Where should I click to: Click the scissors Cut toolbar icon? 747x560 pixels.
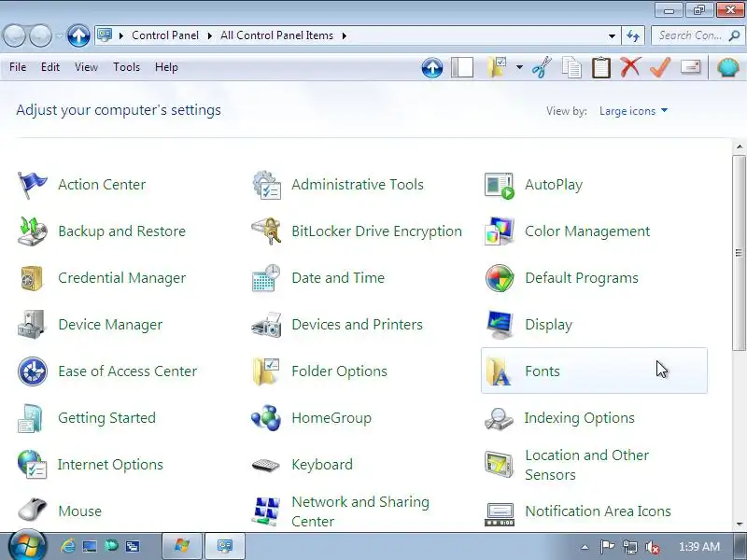pyautogui.click(x=542, y=67)
